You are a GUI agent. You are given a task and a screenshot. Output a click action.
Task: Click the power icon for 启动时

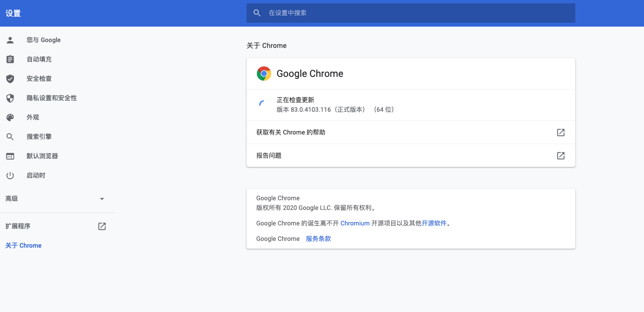(10, 176)
